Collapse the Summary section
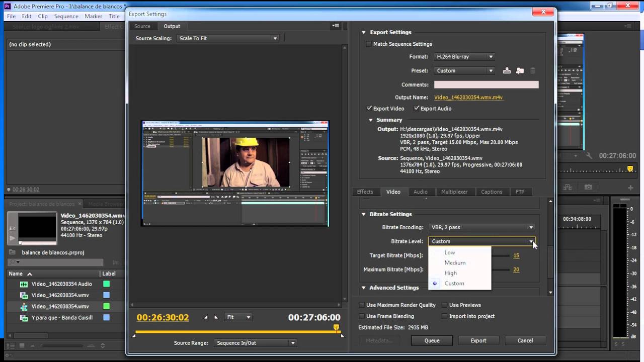 [371, 120]
